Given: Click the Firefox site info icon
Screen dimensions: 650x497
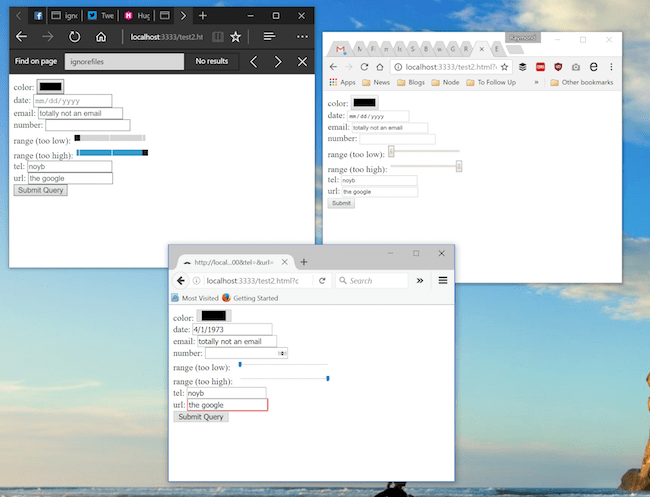Looking at the screenshot, I should (x=196, y=281).
